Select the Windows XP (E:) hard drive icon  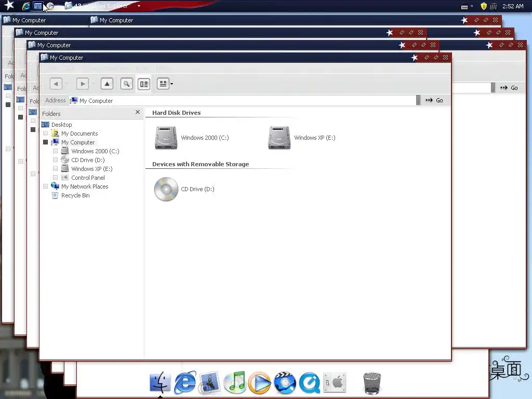pyautogui.click(x=279, y=138)
